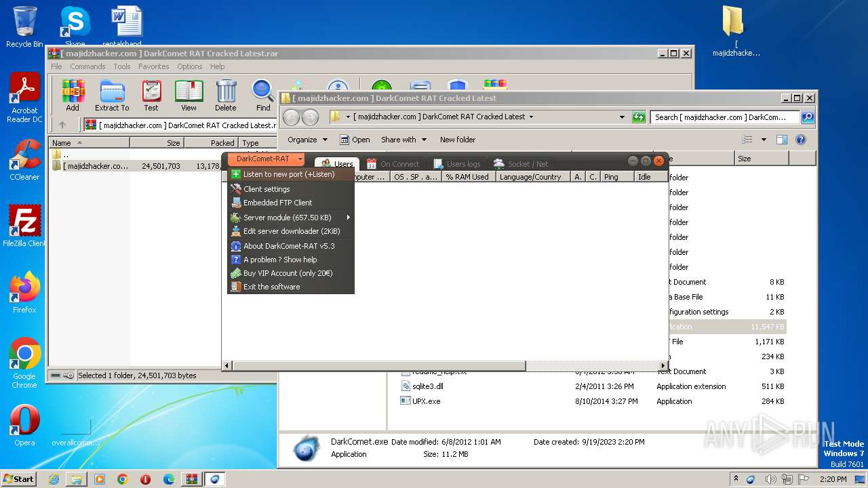Open About DarkComet-RAT v5.3
This screenshot has height=488, width=868.
291,246
